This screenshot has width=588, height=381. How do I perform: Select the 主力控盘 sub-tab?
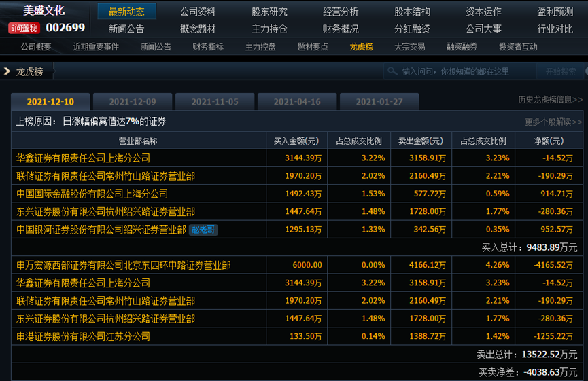260,47
